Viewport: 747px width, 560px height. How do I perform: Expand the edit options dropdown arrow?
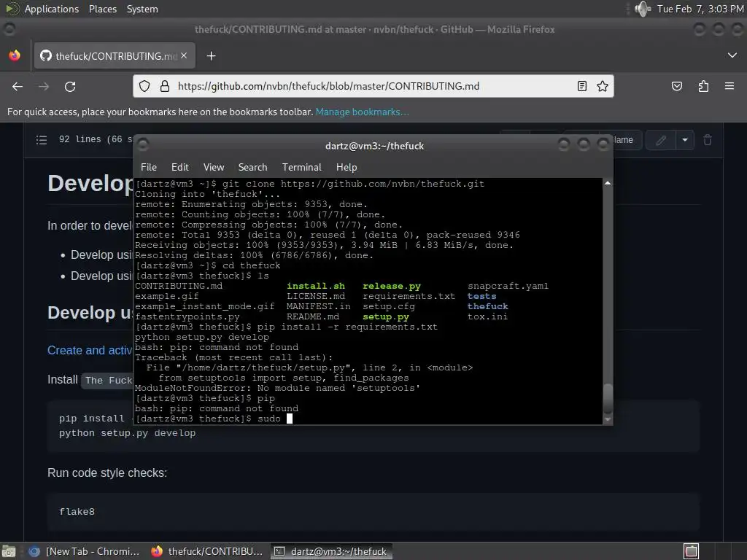tap(684, 140)
